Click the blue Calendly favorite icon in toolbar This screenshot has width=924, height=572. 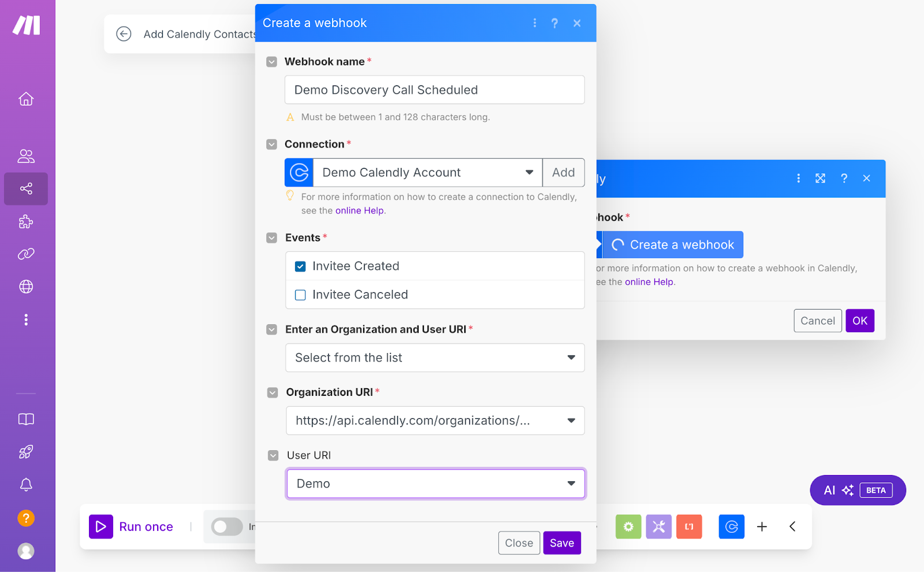(x=732, y=527)
